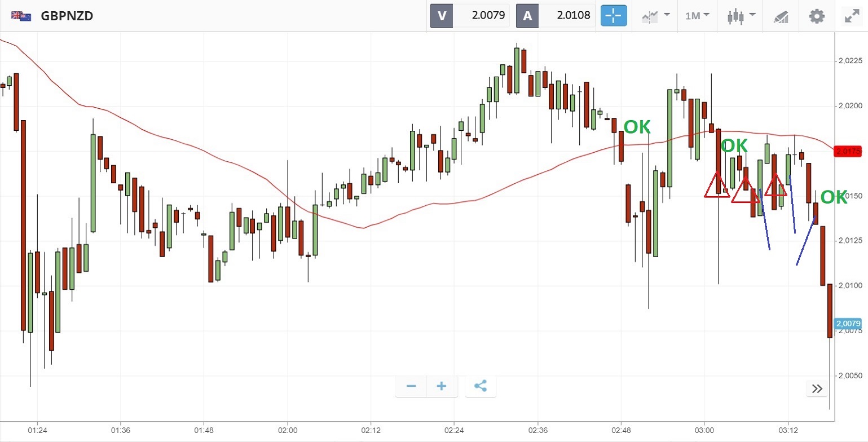Image resolution: width=868 pixels, height=442 pixels.
Task: Select the drawing tools pencil icon
Action: click(x=781, y=16)
